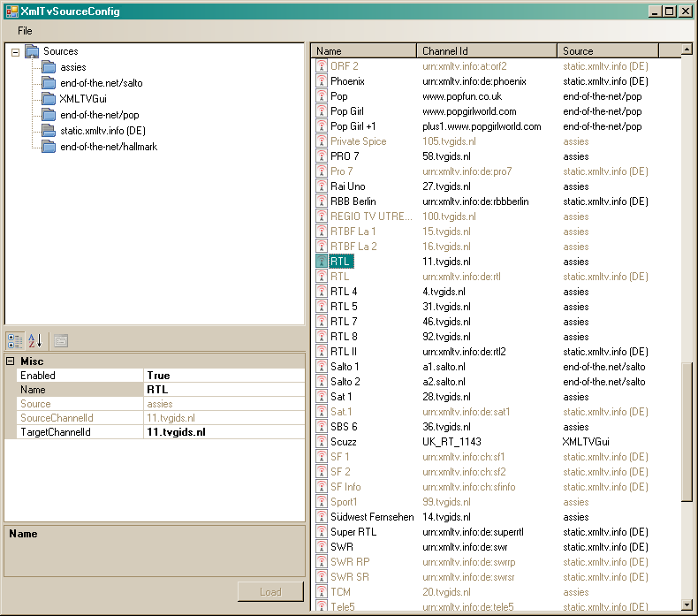The width and height of the screenshot is (698, 616).
Task: Sort list by Channel Id column header
Action: coord(487,51)
